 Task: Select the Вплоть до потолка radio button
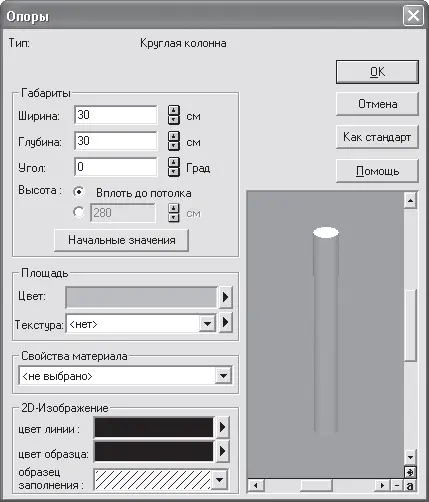click(79, 192)
